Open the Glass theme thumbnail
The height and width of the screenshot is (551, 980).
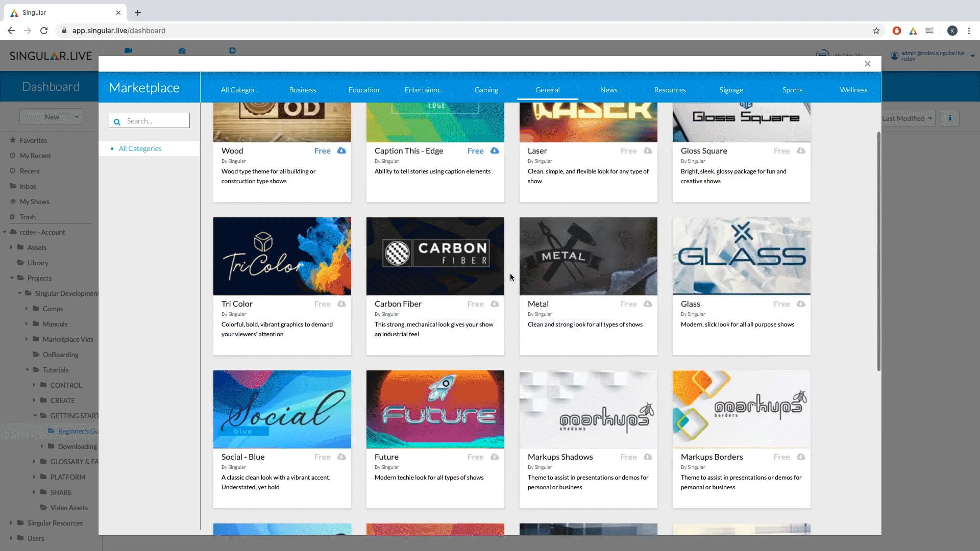pyautogui.click(x=742, y=256)
